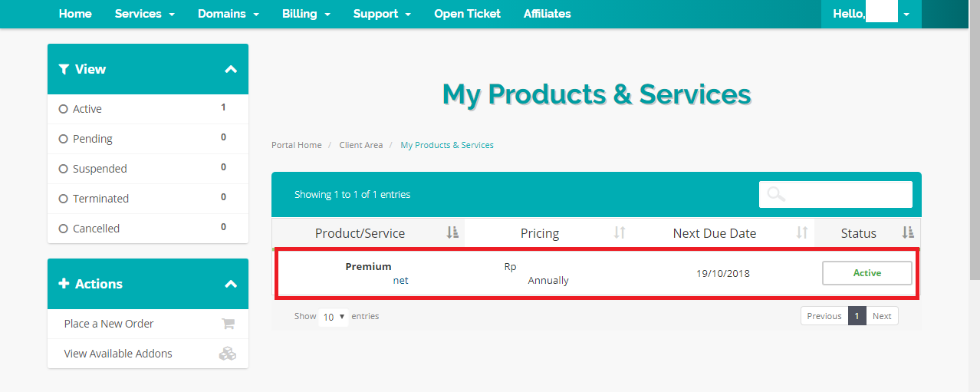Go to Affiliates in the top navigation

547,14
